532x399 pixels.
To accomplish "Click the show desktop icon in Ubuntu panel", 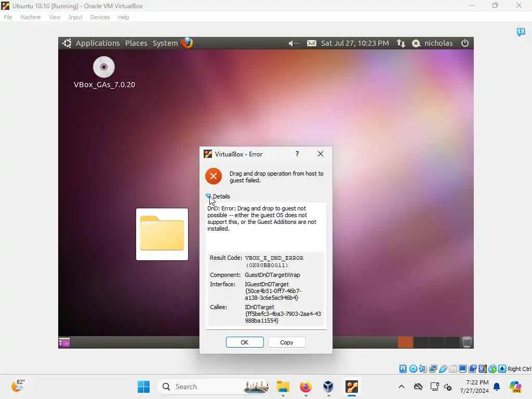I will (x=64, y=342).
